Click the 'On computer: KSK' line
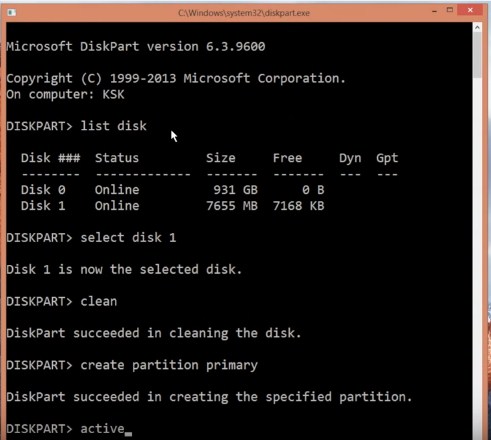 pyautogui.click(x=65, y=95)
